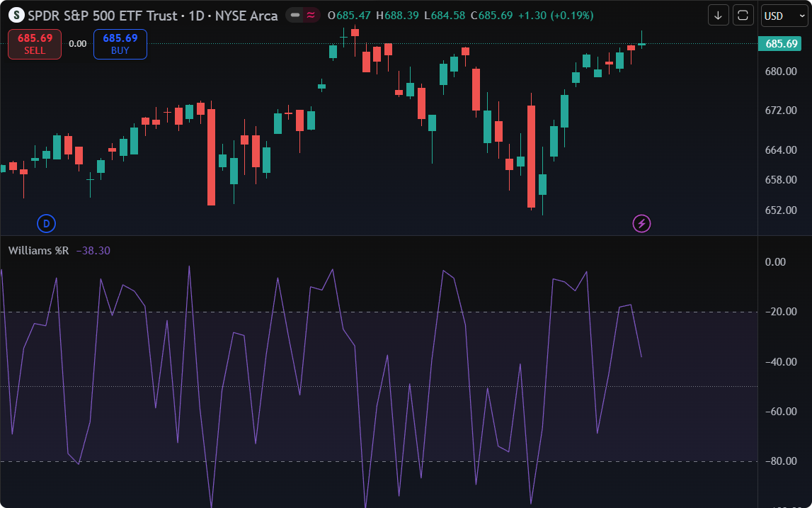
Task: Click the purple lightning bolt event marker
Action: 641,224
